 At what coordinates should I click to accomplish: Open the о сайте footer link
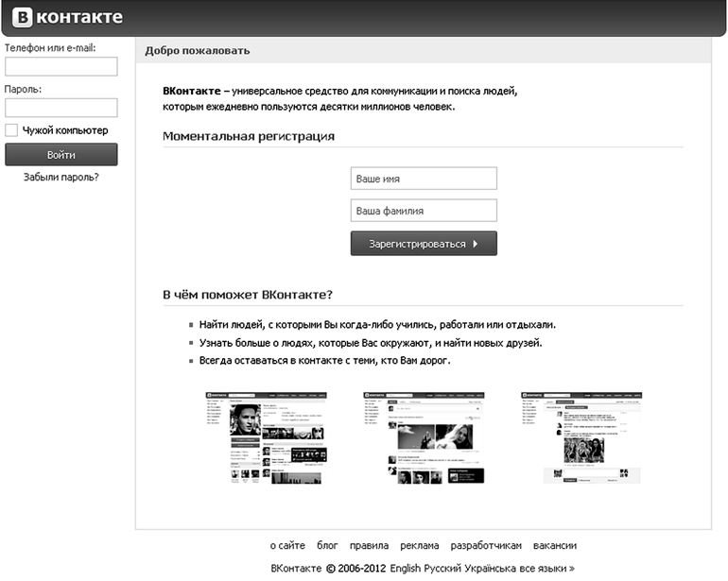click(287, 546)
